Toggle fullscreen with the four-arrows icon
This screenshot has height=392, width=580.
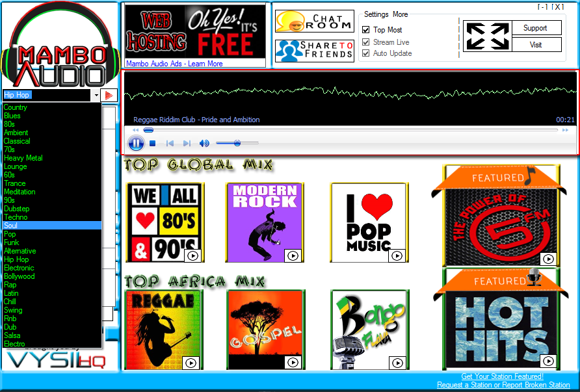click(488, 36)
